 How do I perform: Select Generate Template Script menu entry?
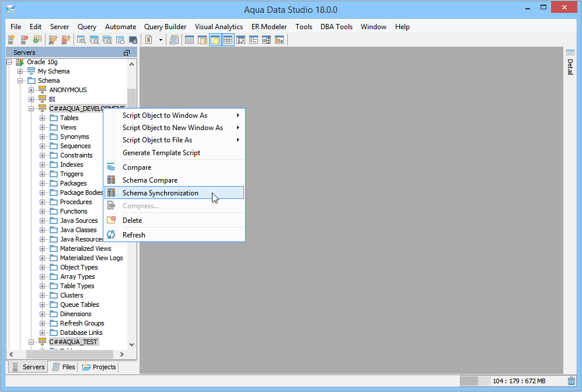coord(174,153)
